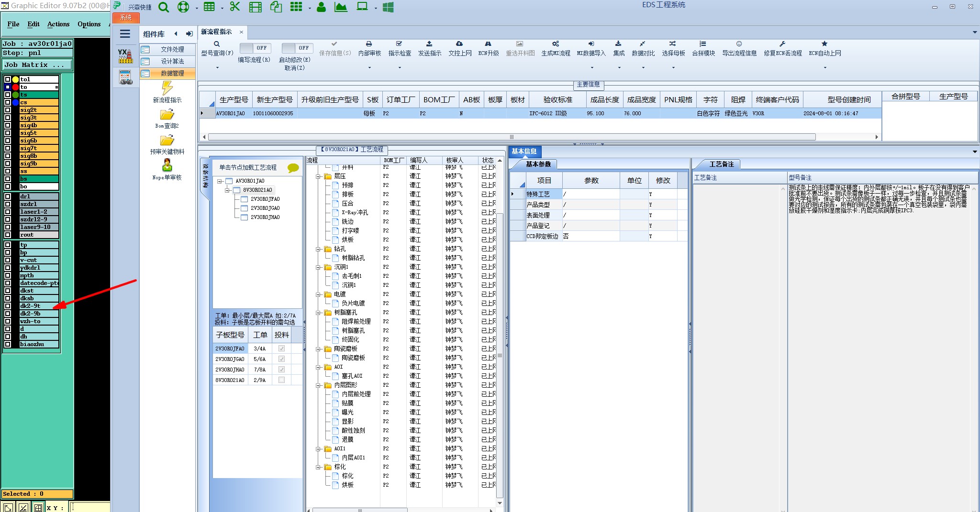Click the green table grid icon
980x512 pixels.
(209, 7)
